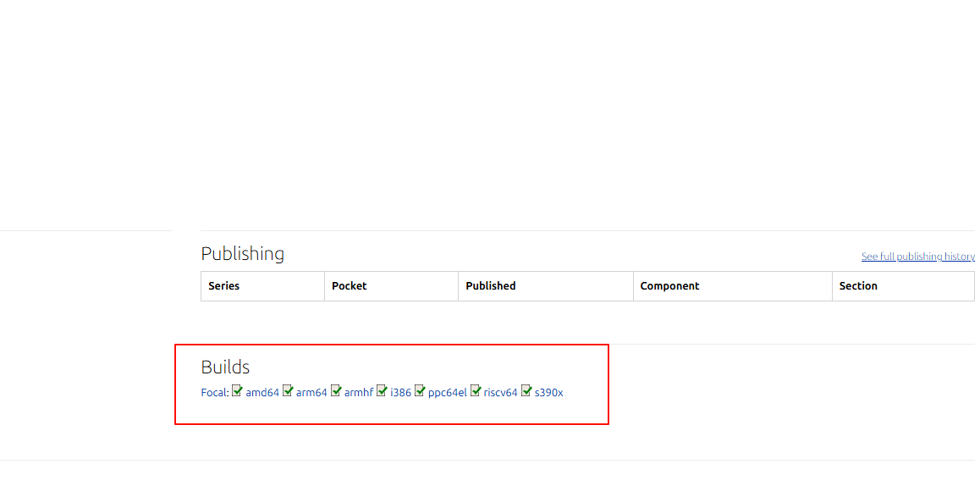Click the Pocket column header

(x=350, y=286)
